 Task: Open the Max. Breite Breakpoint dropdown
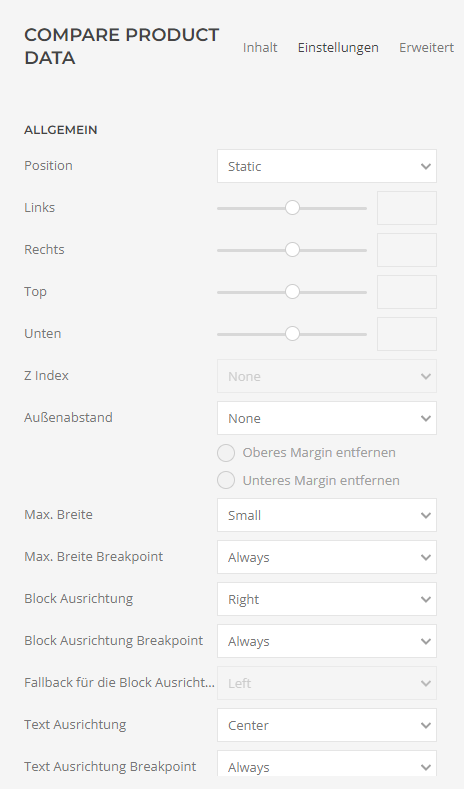click(x=327, y=557)
